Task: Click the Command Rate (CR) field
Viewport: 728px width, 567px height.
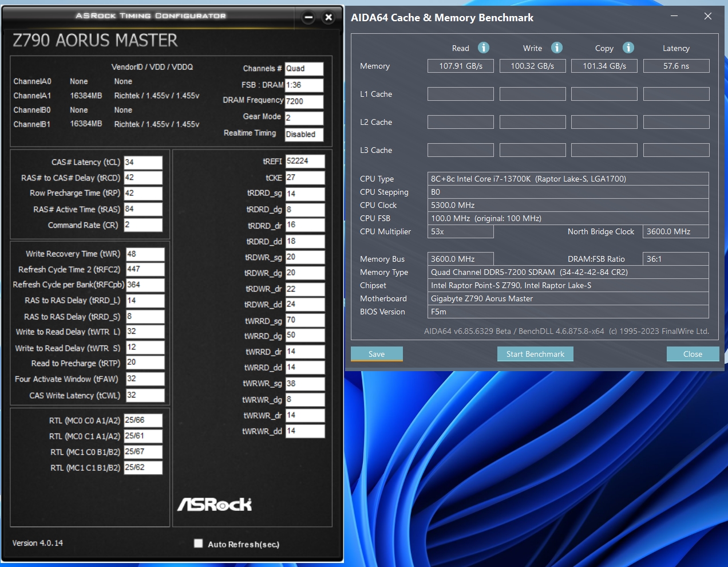Action: coord(143,225)
